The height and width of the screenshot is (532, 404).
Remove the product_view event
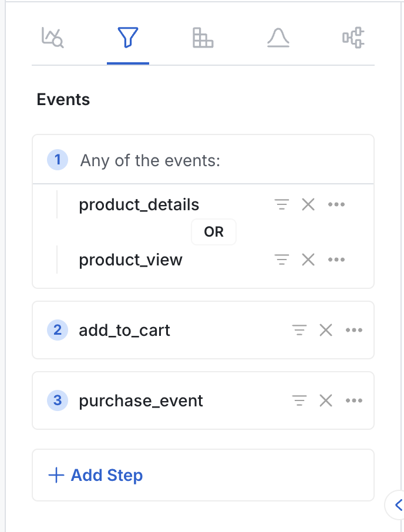pyautogui.click(x=308, y=260)
